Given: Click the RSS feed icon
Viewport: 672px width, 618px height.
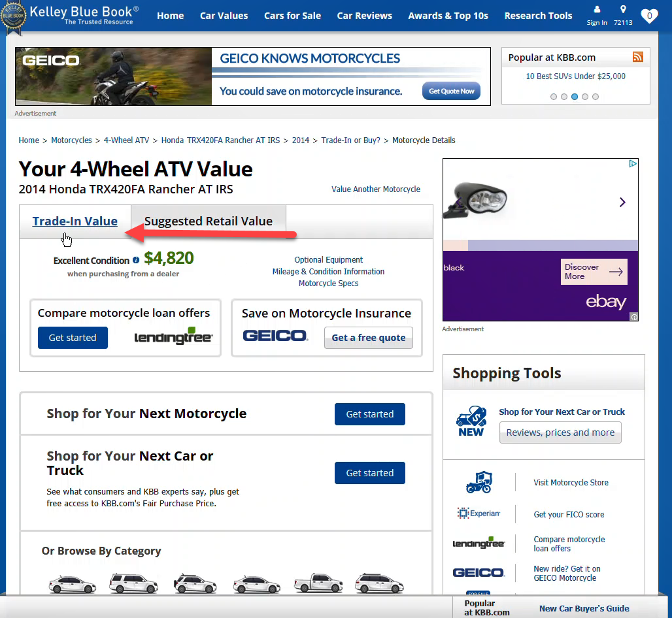Looking at the screenshot, I should [638, 57].
